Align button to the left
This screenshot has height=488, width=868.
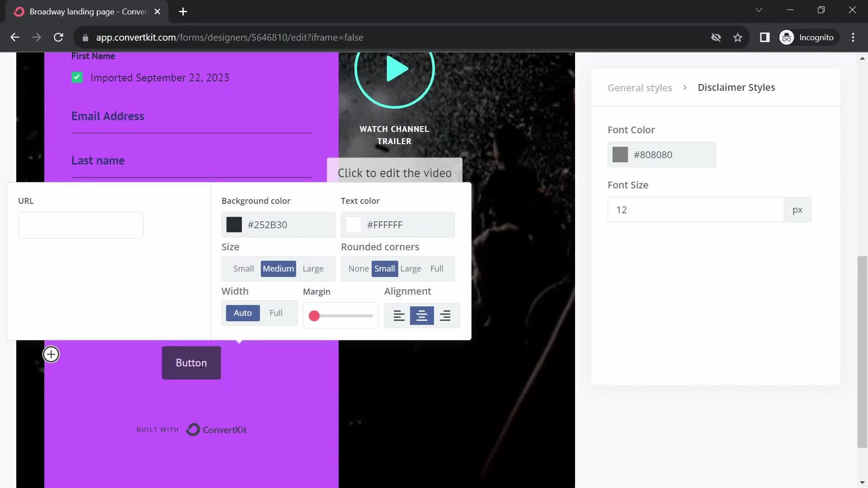click(399, 315)
